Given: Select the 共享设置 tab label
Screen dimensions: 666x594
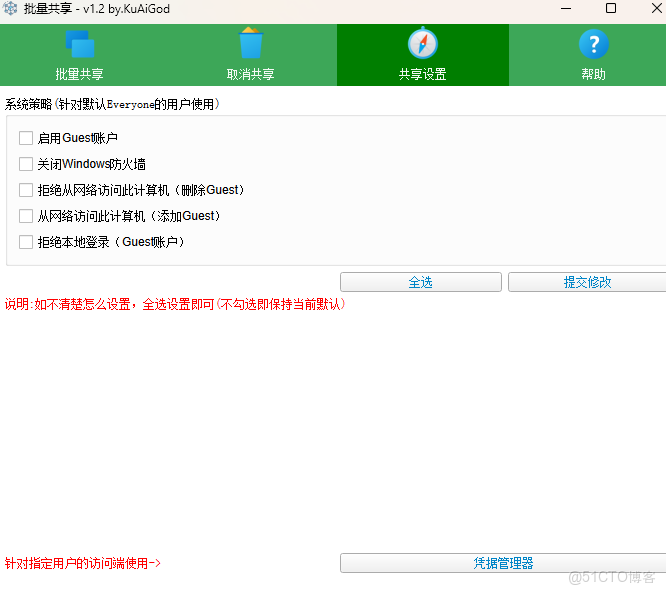Looking at the screenshot, I should coord(423,74).
